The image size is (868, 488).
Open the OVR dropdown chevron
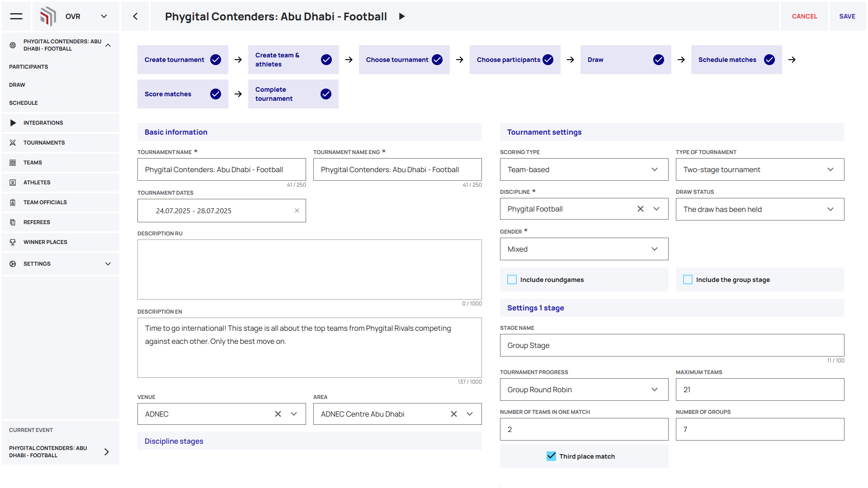tap(104, 16)
